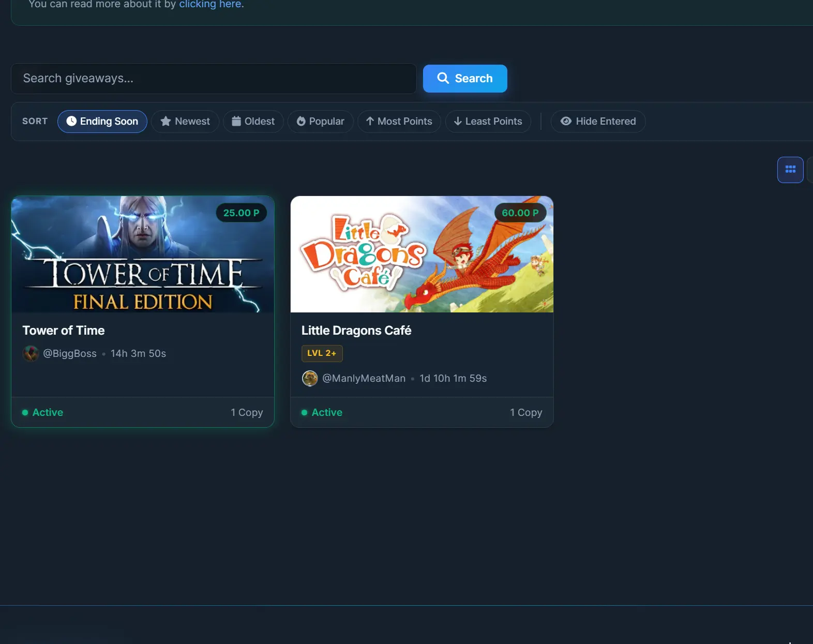Open the Tower of Time giveaway title
This screenshot has height=644, width=813.
[64, 331]
